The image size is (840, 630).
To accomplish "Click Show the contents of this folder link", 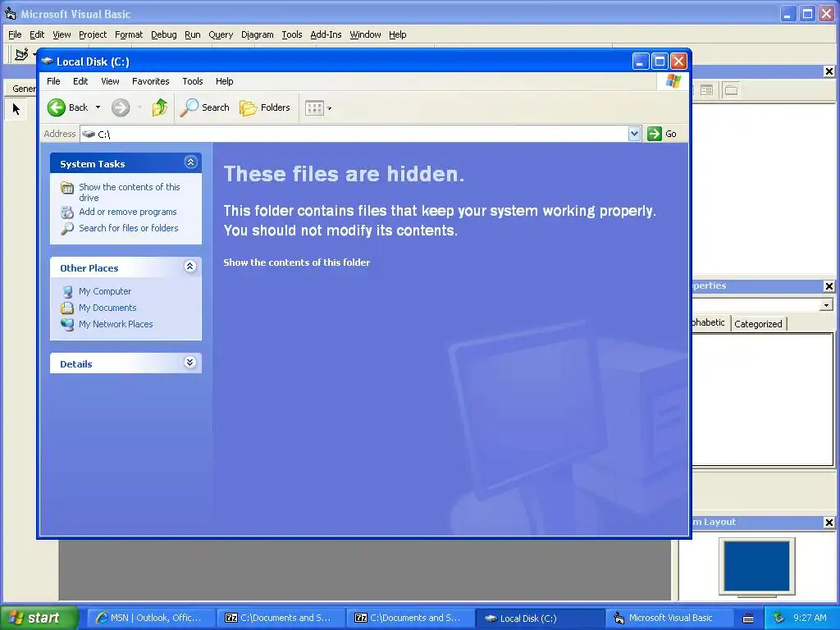I will coord(297,262).
